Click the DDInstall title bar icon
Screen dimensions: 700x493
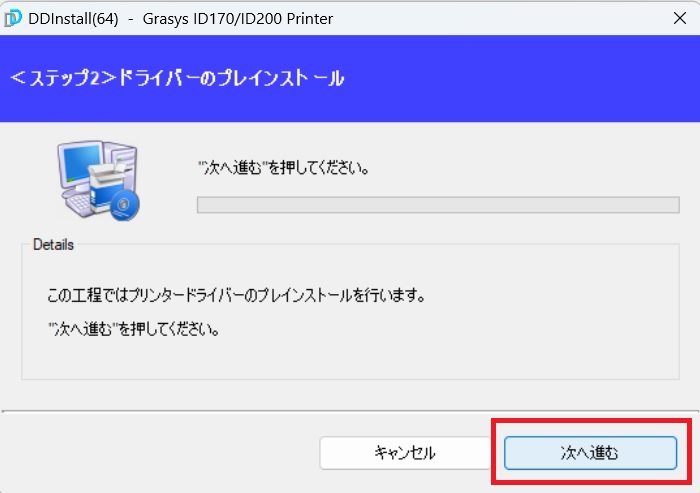13,18
